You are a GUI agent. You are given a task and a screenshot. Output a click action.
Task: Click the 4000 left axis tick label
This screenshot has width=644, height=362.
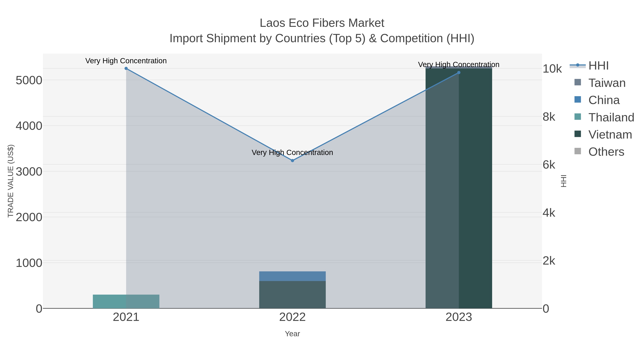point(29,126)
